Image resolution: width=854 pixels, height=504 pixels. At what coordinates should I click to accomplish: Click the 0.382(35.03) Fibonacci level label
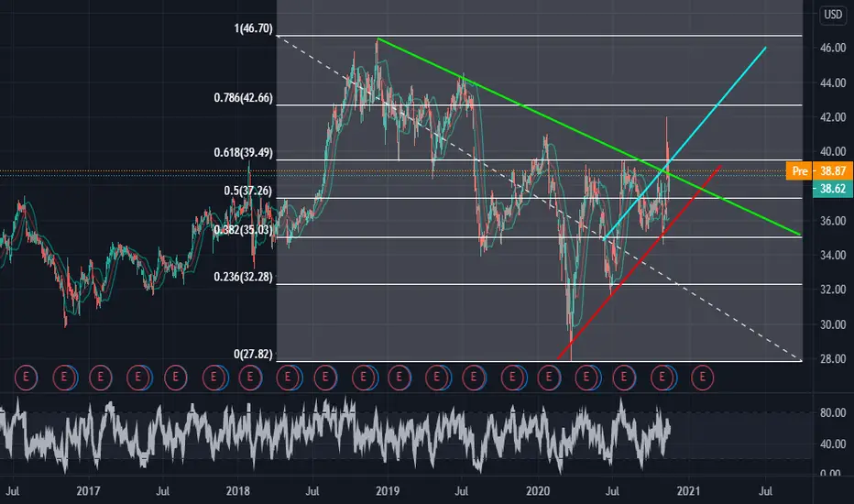(243, 230)
